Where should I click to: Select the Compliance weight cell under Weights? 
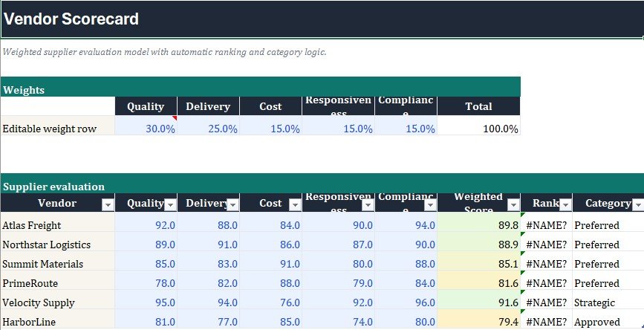[x=406, y=126]
